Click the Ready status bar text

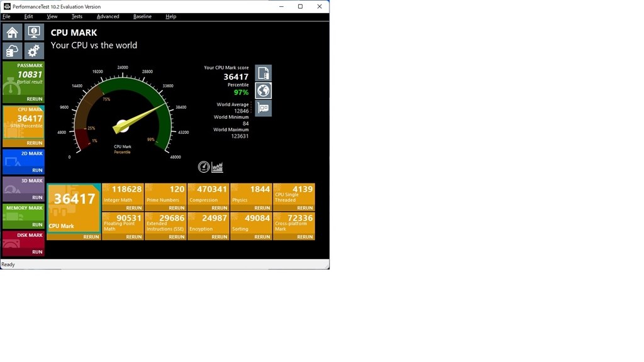(x=8, y=265)
